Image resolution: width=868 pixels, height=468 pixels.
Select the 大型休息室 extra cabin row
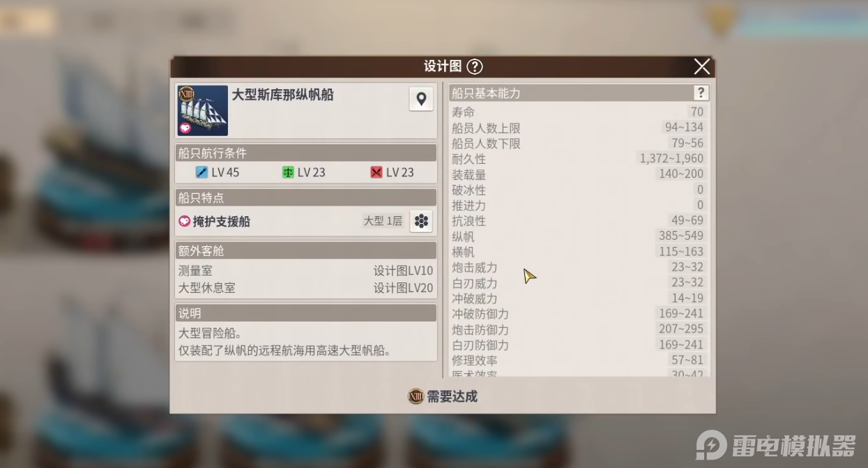[305, 287]
